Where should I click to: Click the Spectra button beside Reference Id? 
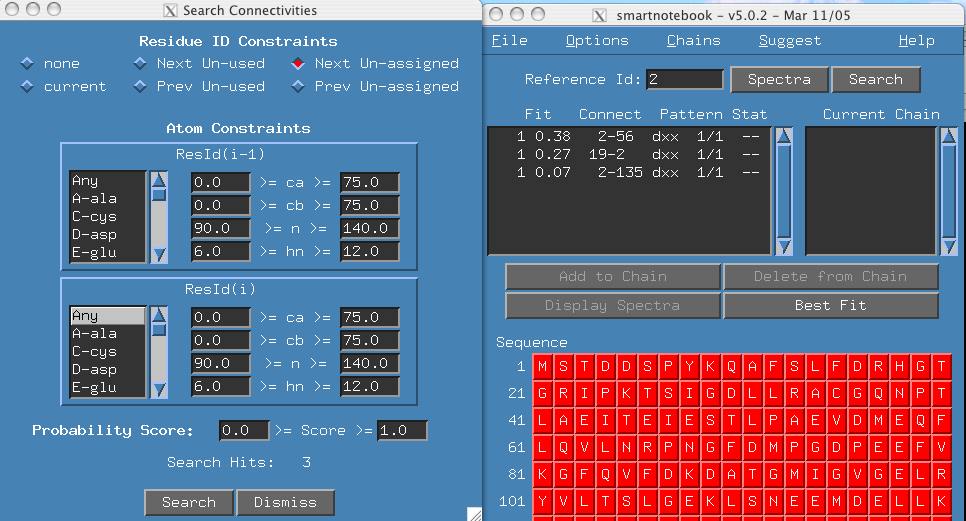tap(779, 80)
